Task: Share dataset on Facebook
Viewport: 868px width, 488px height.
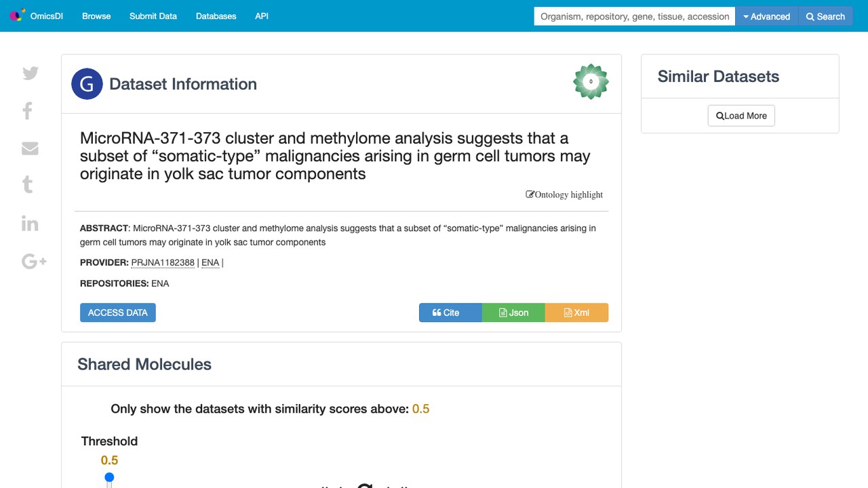Action: pos(28,110)
